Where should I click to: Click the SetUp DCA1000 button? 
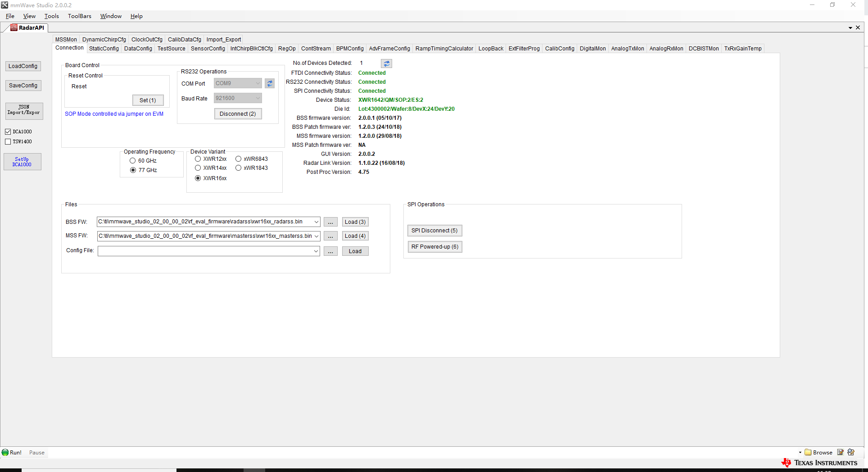[22, 161]
